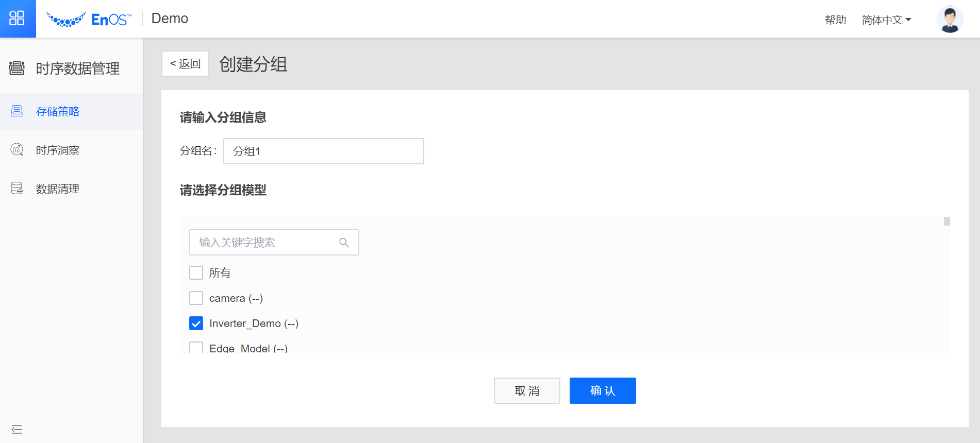The width and height of the screenshot is (980, 443).
Task: Select 时序洞察 in the sidebar
Action: click(58, 150)
